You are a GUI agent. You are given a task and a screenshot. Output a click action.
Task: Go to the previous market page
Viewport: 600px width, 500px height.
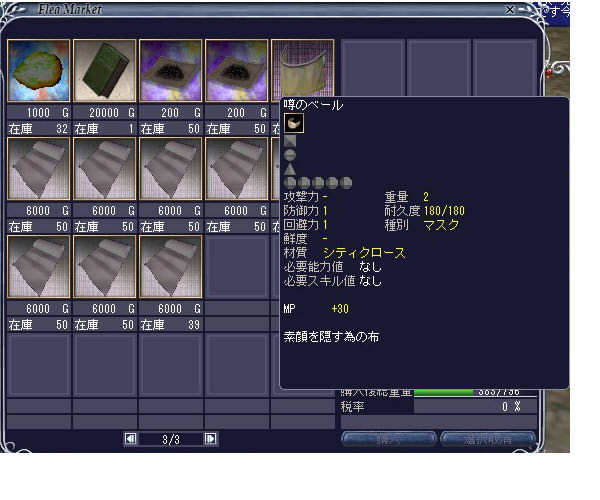pos(130,438)
